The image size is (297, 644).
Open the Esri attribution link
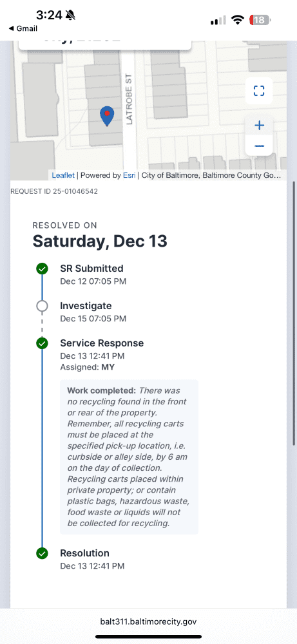129,175
